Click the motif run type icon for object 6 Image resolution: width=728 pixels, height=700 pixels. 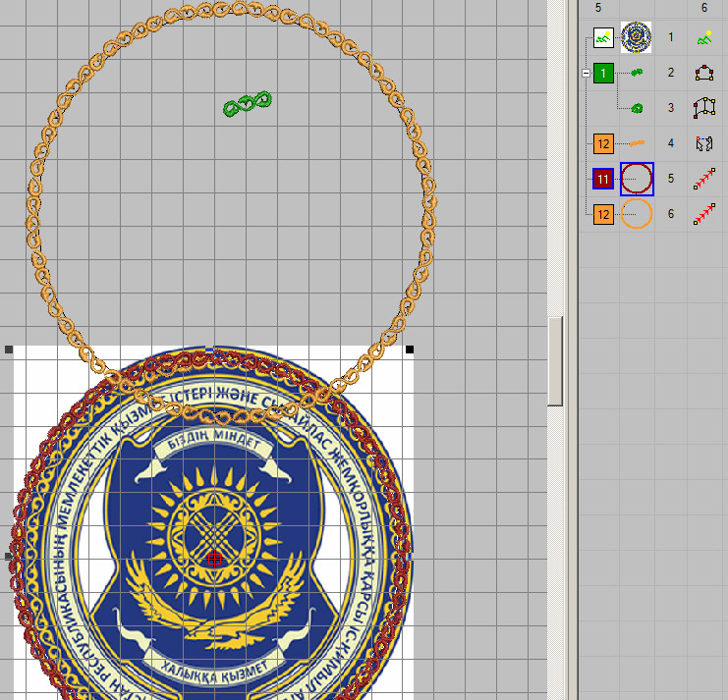pos(704,214)
